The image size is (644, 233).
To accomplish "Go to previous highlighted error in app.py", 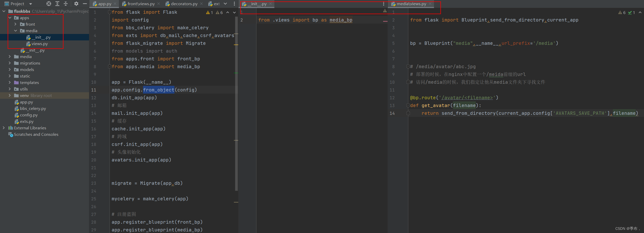I will pos(228,12).
